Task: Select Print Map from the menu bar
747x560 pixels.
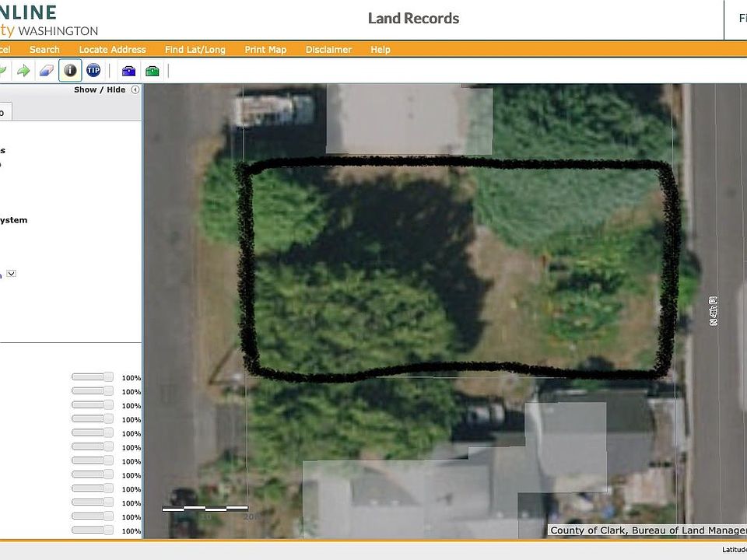Action: coord(265,49)
